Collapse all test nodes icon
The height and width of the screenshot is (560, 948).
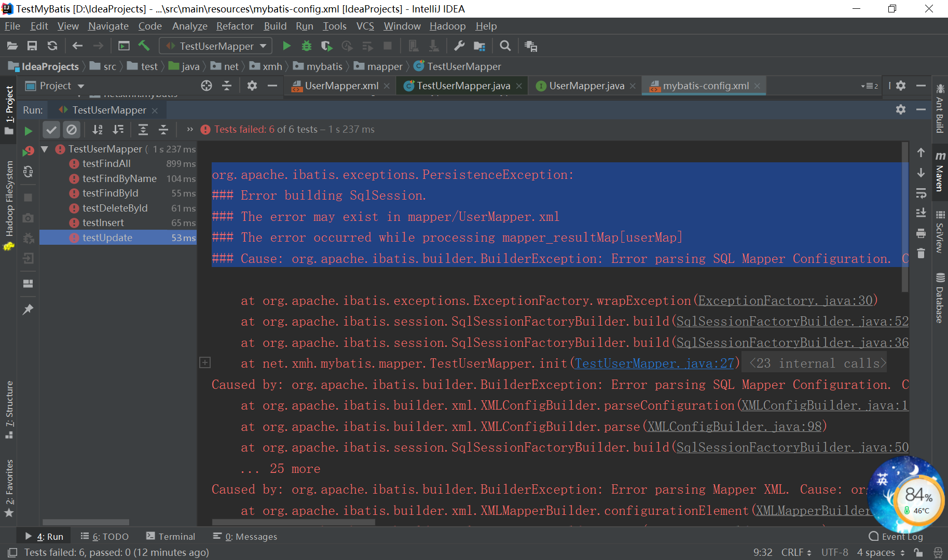(x=163, y=130)
